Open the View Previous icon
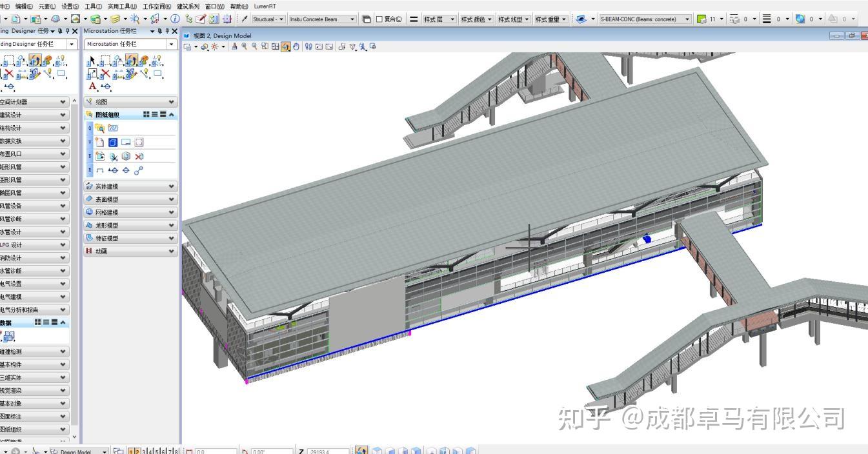Viewport: 868px width, 454px height. point(319,46)
